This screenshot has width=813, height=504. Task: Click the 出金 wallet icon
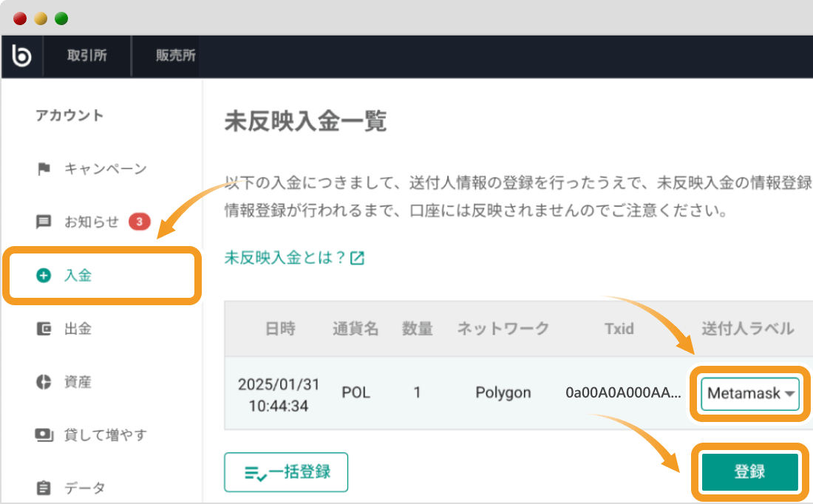coord(44,329)
